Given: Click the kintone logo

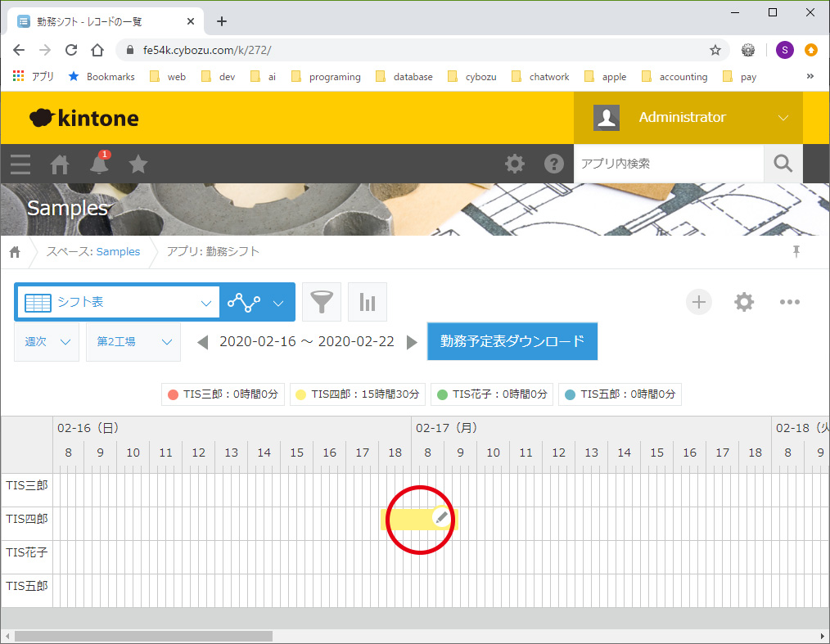Looking at the screenshot, I should pos(84,118).
